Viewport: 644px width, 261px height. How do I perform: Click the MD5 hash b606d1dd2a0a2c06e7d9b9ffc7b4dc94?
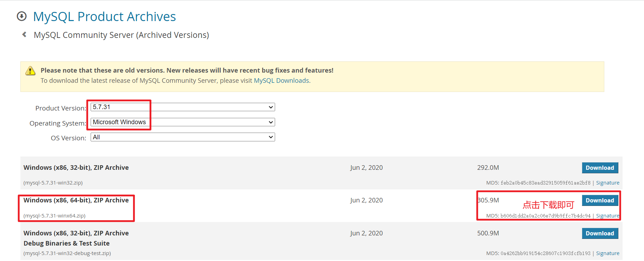pos(546,216)
